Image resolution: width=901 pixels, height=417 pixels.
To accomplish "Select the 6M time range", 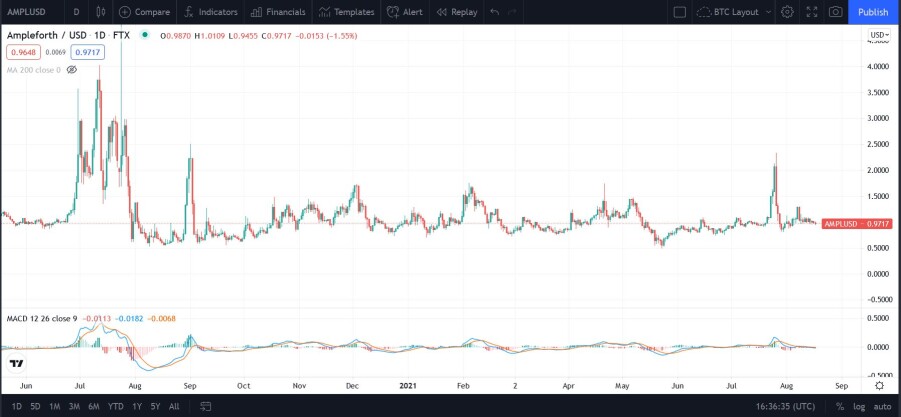I will tap(94, 406).
